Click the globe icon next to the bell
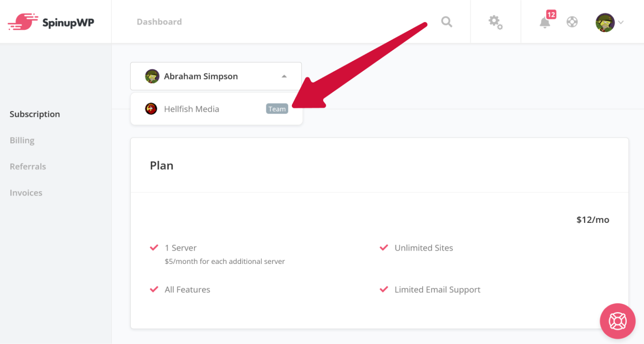Screen dimensions: 644x344 572,22
